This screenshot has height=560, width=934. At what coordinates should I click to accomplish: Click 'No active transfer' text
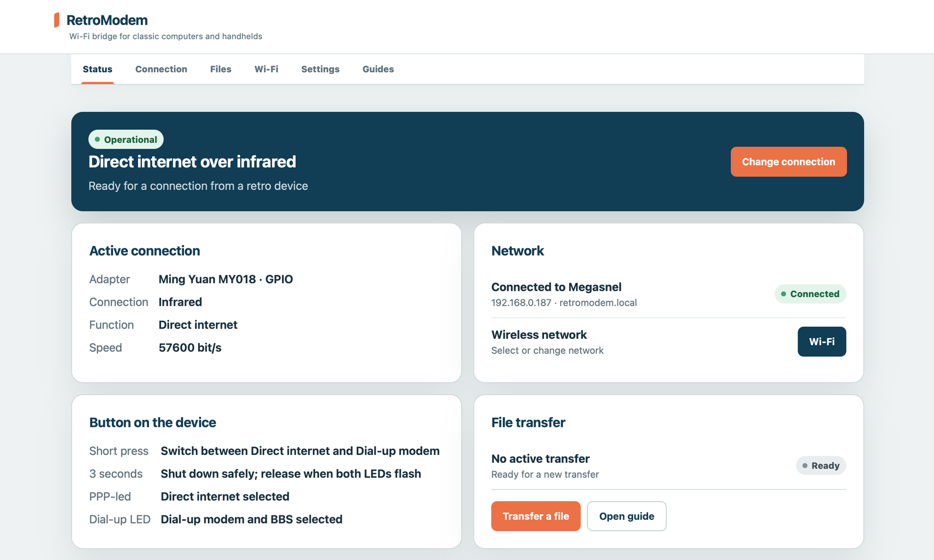pyautogui.click(x=540, y=459)
